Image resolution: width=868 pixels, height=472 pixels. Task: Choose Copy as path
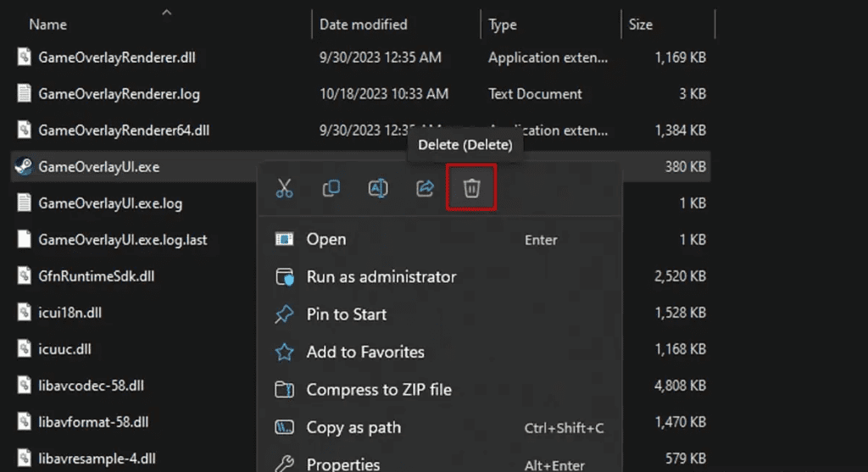click(x=353, y=428)
